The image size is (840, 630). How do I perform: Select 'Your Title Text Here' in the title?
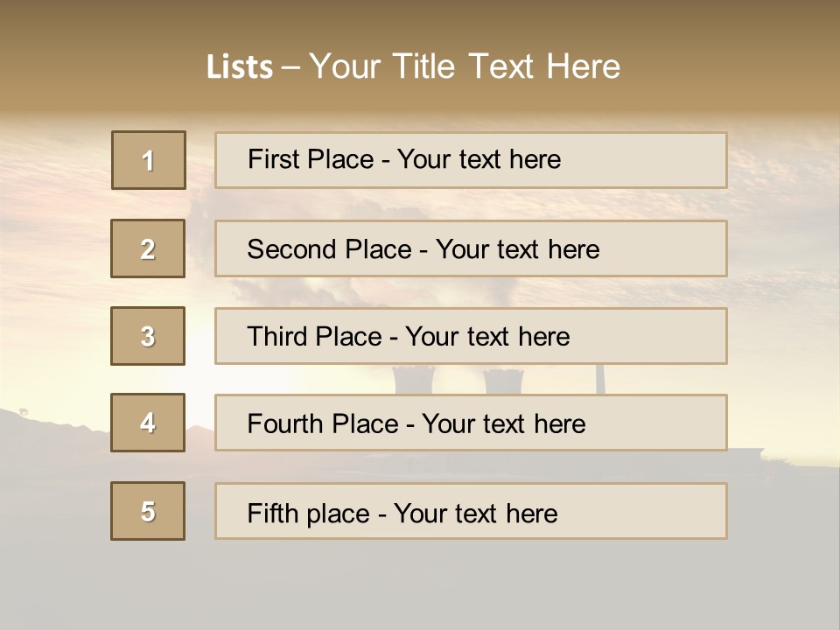pos(465,66)
